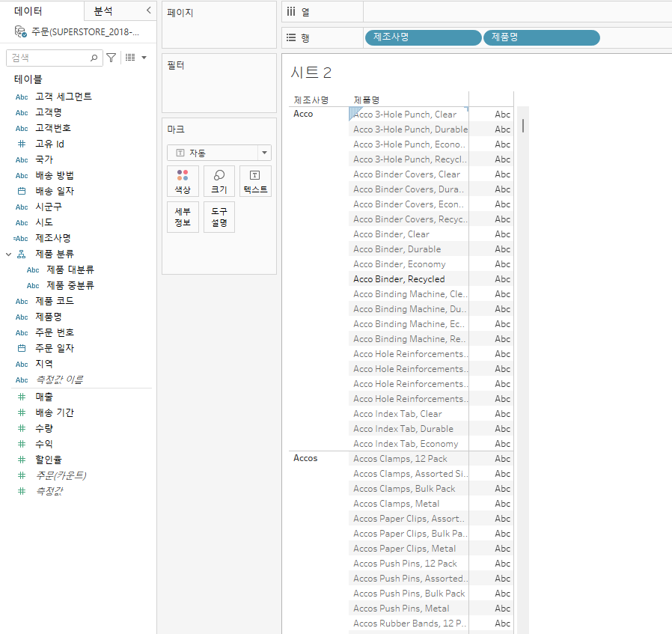Select the 텍스트 text mark card

pos(255,181)
